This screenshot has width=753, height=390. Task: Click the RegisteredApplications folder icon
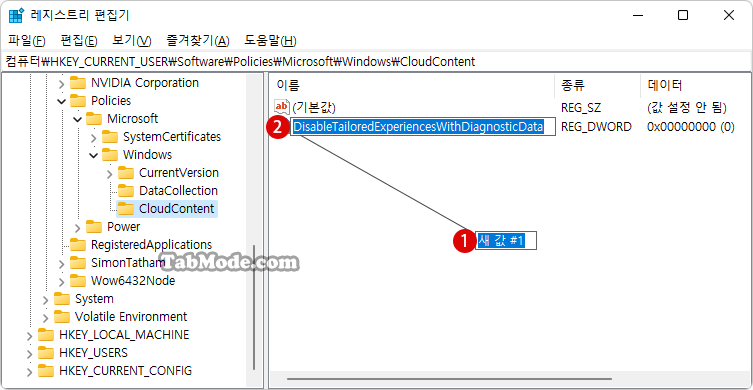pos(78,245)
